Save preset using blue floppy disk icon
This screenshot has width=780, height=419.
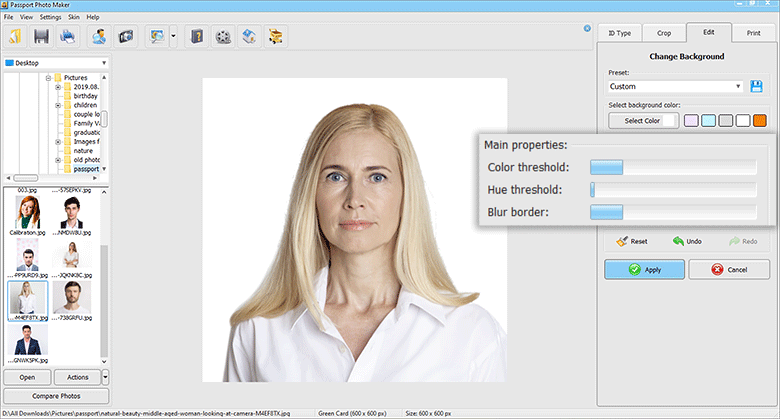pyautogui.click(x=757, y=86)
